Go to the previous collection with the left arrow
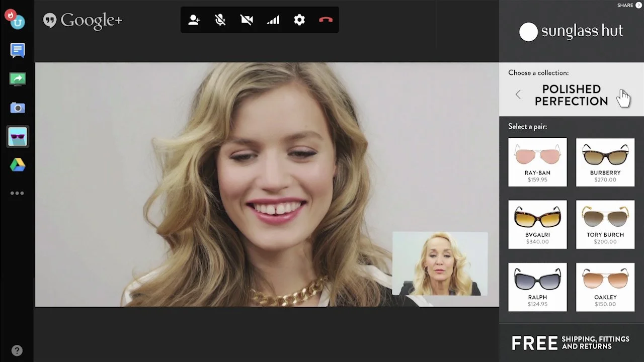The height and width of the screenshot is (362, 644). (518, 95)
